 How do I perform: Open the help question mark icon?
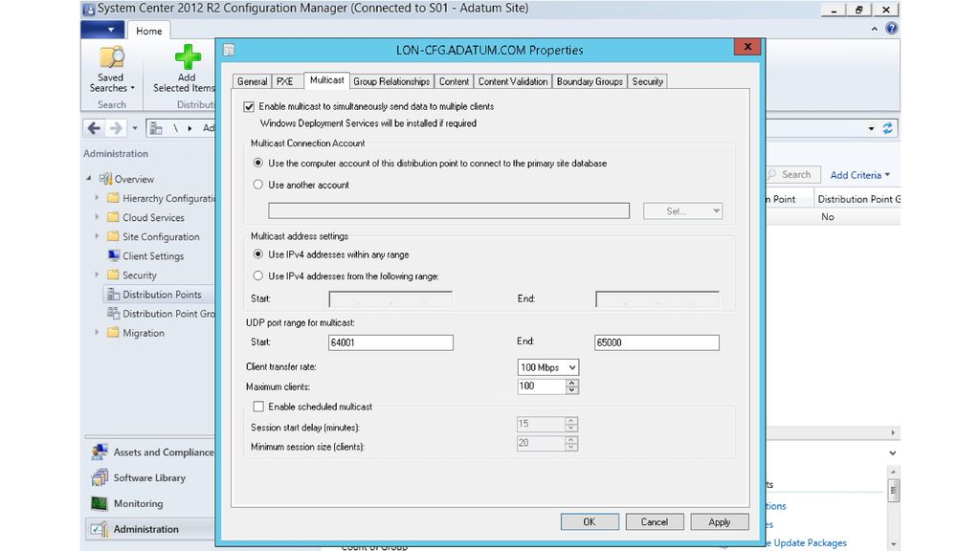click(x=891, y=28)
